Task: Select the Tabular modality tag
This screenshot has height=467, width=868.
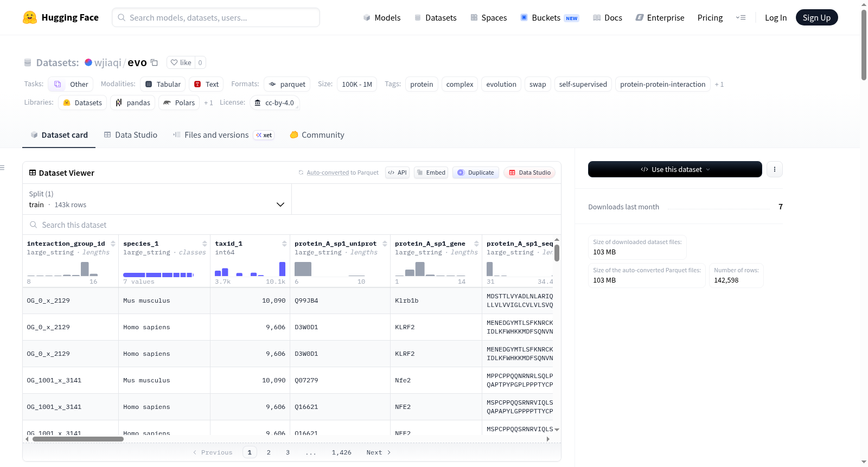Action: tap(163, 84)
